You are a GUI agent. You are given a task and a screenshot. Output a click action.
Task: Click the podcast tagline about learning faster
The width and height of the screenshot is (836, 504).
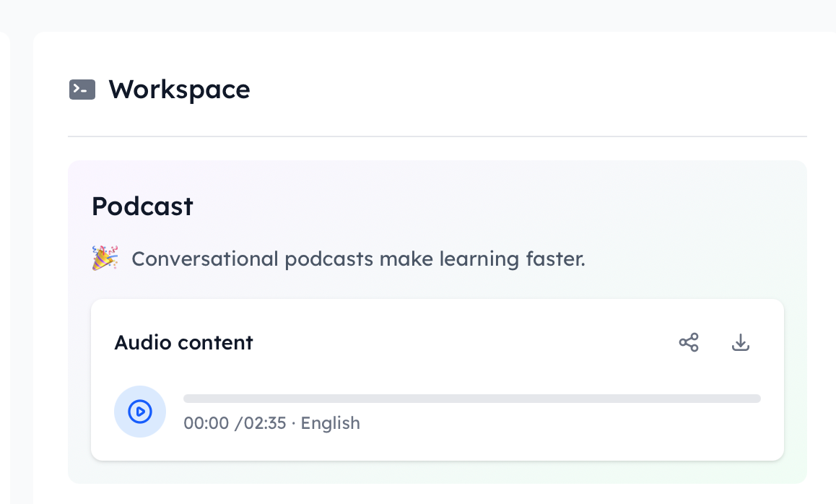pos(359,258)
